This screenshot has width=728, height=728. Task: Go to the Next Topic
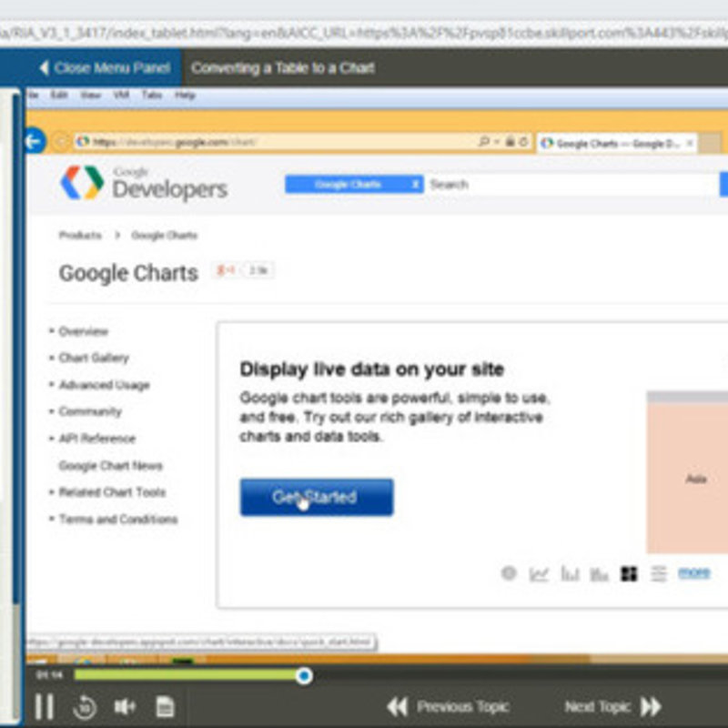612,706
